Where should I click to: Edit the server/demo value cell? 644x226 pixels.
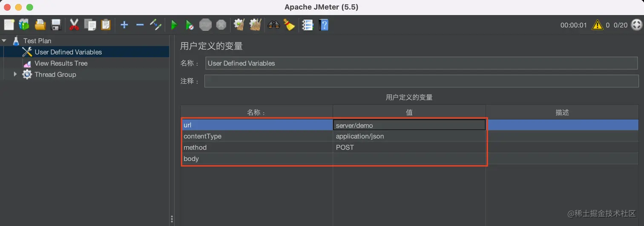(x=409, y=125)
